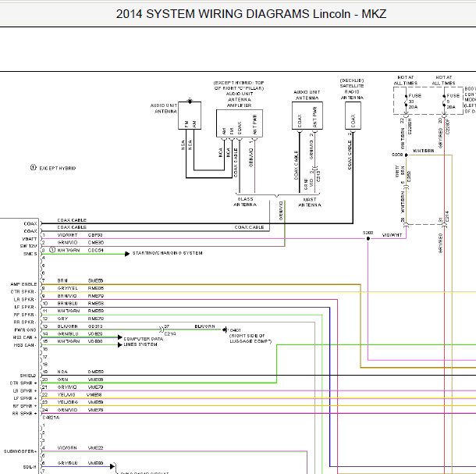Image resolution: width=476 pixels, height=474 pixels.
Task: Click the 'EXCEPT HYBRID' footnote text
Action: 58,168
